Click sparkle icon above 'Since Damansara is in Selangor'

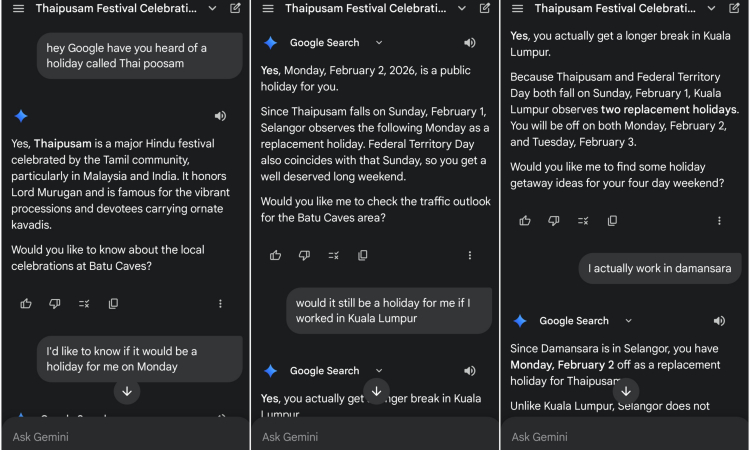520,321
